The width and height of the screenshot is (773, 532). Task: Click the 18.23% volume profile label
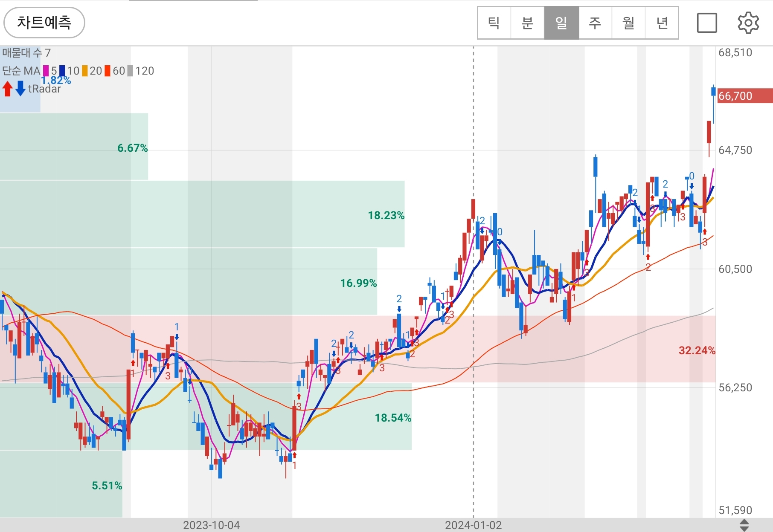tap(386, 215)
